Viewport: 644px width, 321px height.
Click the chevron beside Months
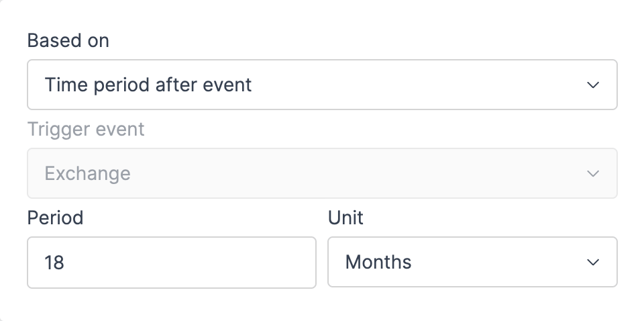click(592, 263)
